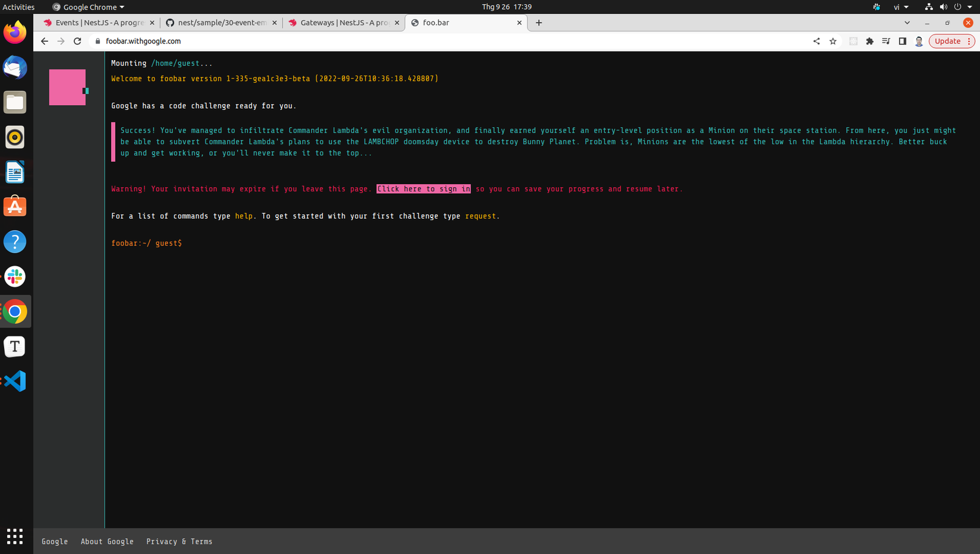This screenshot has width=980, height=554.
Task: Select the share icon in the address bar
Action: coord(816,41)
